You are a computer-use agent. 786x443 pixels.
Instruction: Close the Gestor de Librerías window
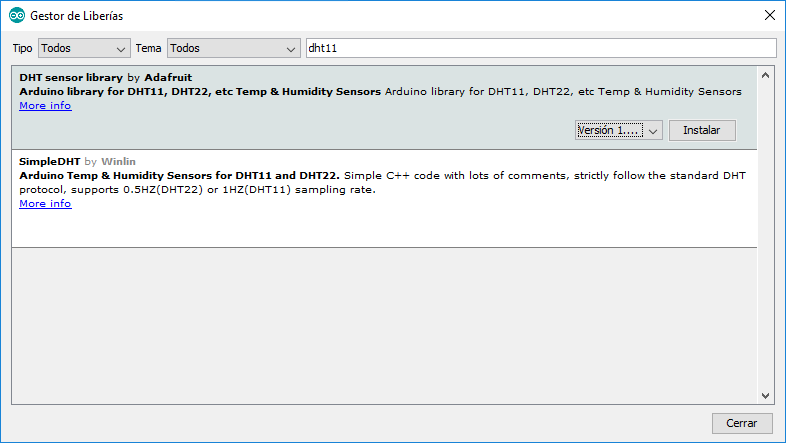pos(768,16)
